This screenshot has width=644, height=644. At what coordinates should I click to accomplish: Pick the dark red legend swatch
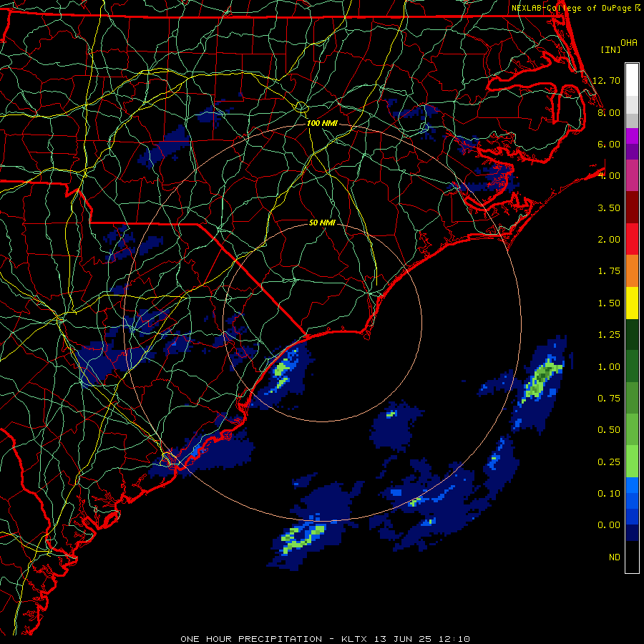point(632,208)
